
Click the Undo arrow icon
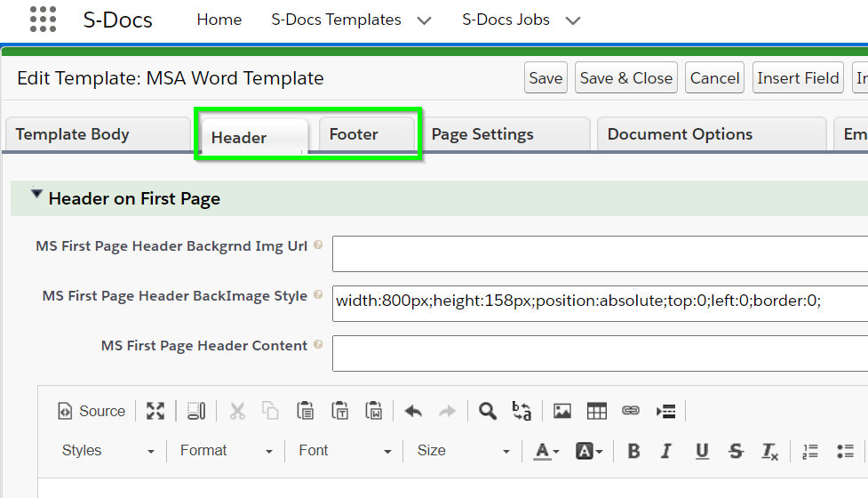click(x=413, y=411)
